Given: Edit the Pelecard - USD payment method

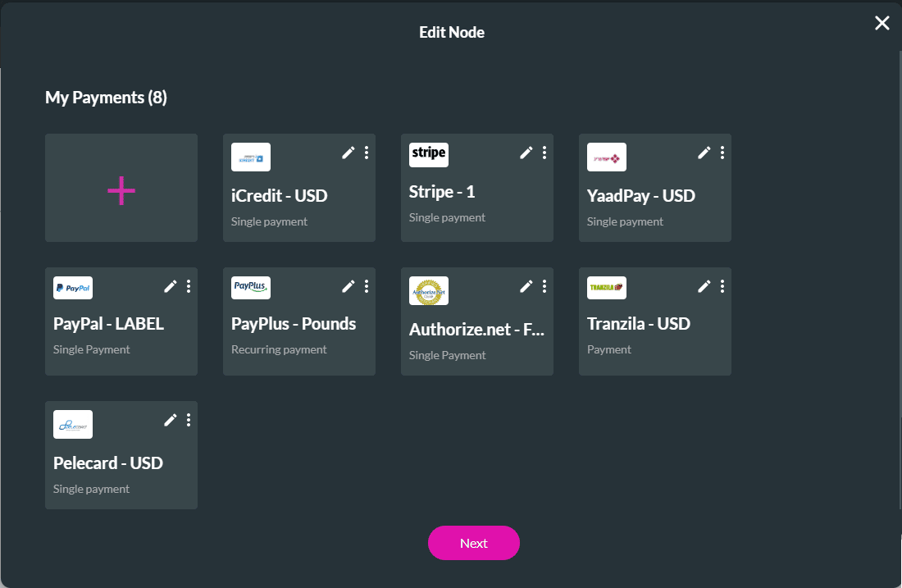Looking at the screenshot, I should click(170, 420).
